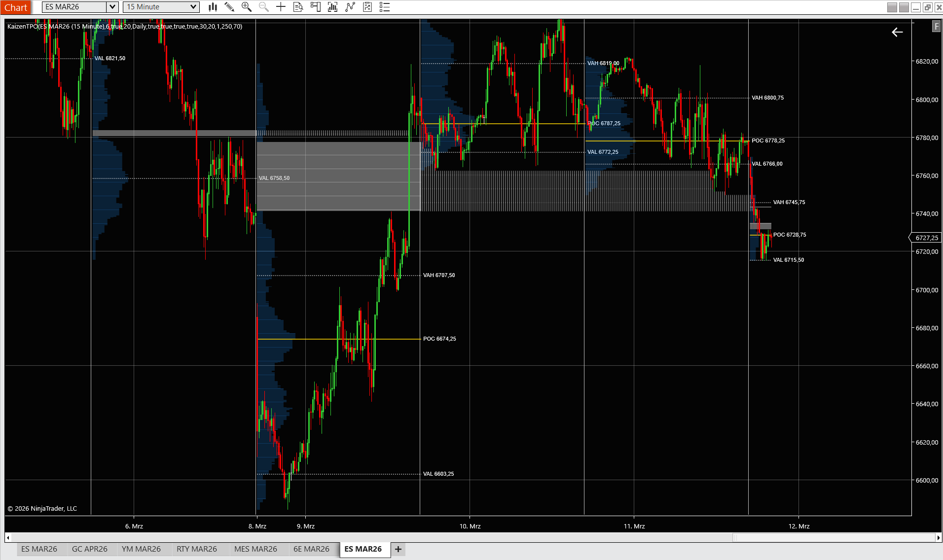Screen dimensions: 943x560
Task: Click the horizontal scrollbar left arrow
Action: click(x=8, y=538)
